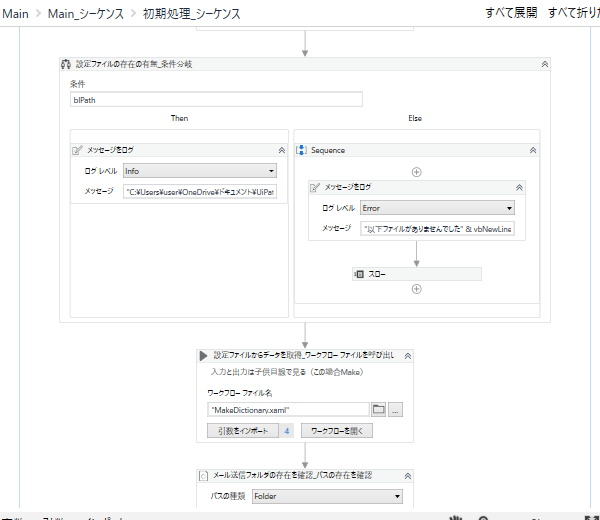Click the Else Sequence activity icon
The width and height of the screenshot is (600, 520).
coord(301,150)
